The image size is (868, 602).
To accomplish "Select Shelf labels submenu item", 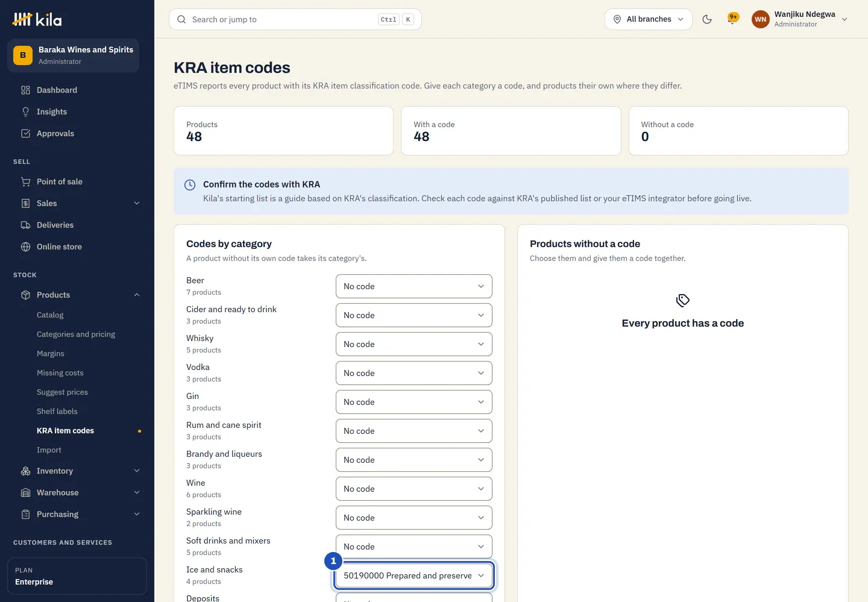I will (57, 412).
